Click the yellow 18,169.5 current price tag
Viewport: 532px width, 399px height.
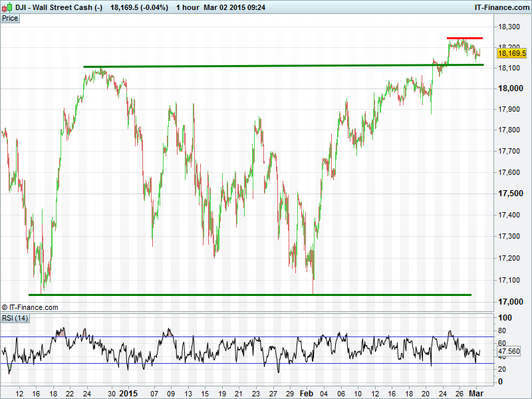[512, 53]
